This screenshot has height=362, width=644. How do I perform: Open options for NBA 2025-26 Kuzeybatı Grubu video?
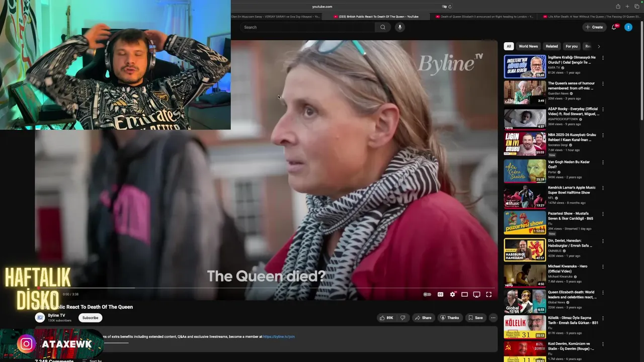[603, 135]
